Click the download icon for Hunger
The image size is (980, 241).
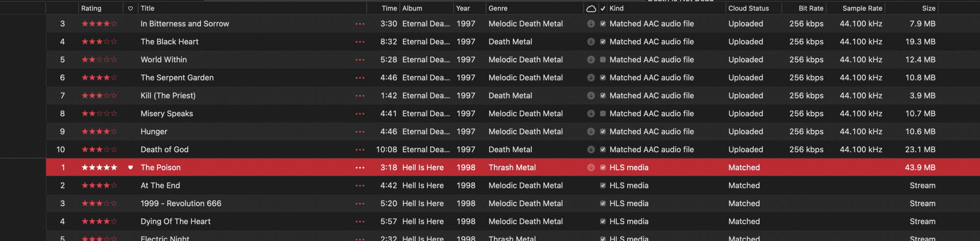pos(591,132)
